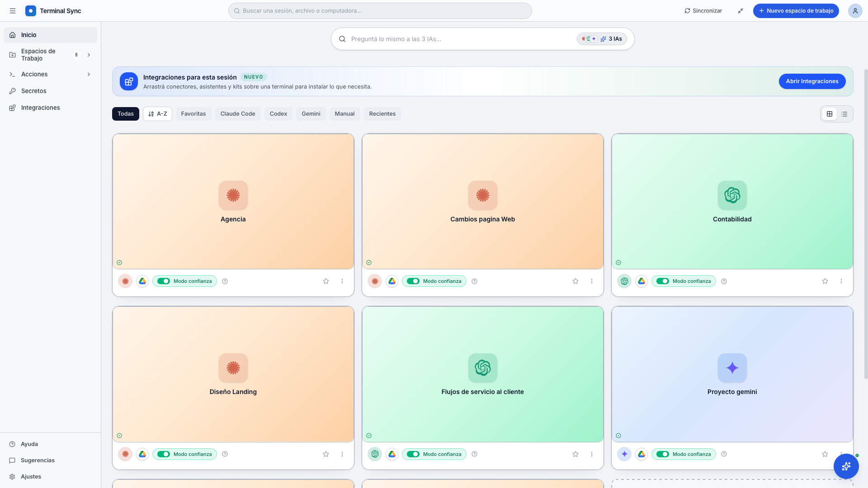Viewport: 868px width, 488px height.
Task: Filter by Gemini sessions
Action: (x=311, y=114)
